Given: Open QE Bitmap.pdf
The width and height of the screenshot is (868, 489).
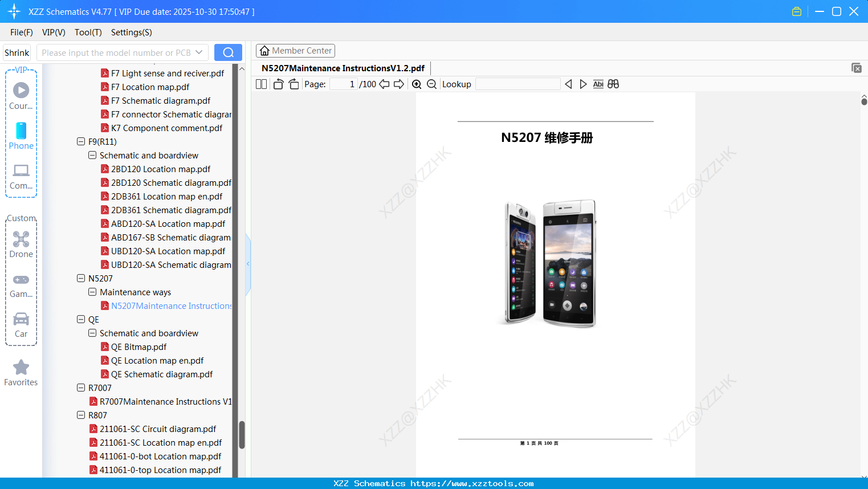Looking at the screenshot, I should coord(139,347).
